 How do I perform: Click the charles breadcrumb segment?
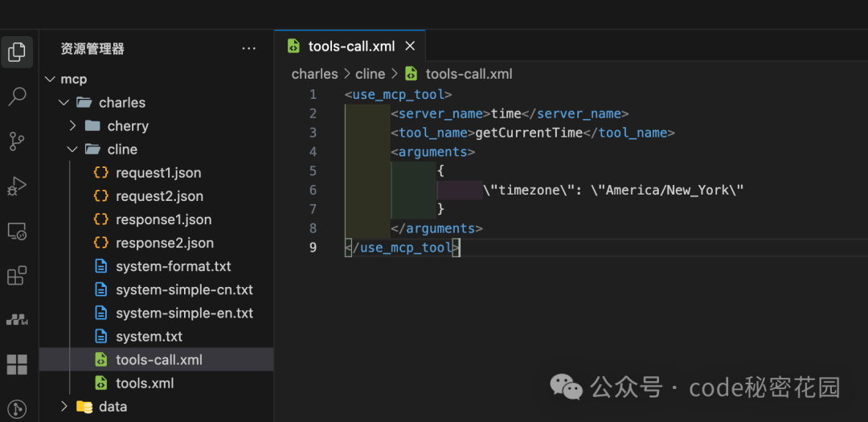[314, 74]
